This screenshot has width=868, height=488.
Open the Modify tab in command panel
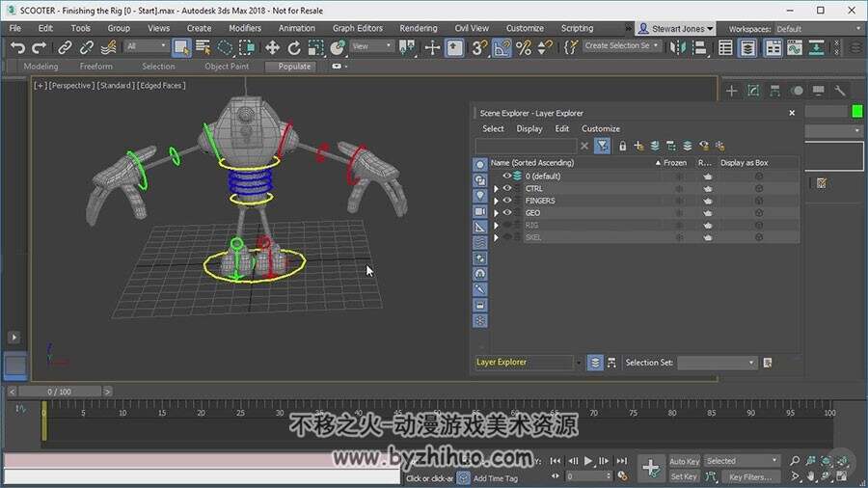pos(753,91)
